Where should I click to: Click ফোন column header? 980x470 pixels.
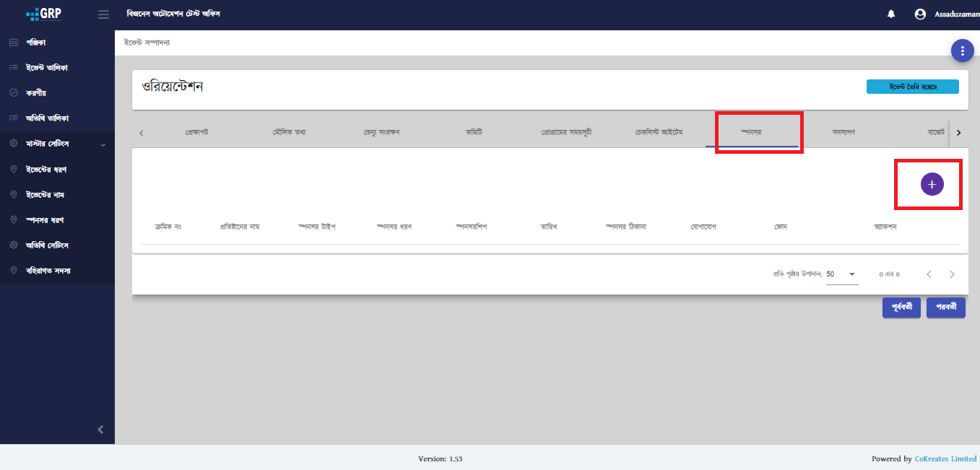[781, 227]
